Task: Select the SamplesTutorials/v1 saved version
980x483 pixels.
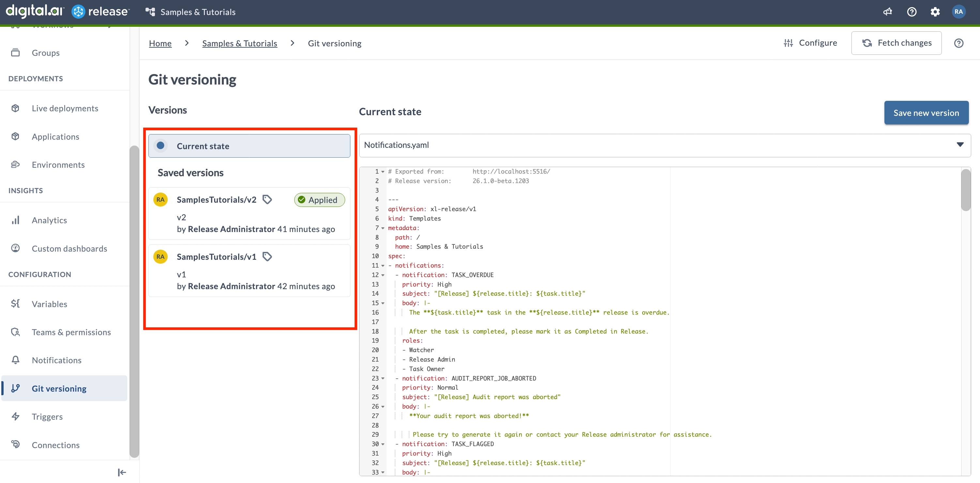Action: point(217,257)
